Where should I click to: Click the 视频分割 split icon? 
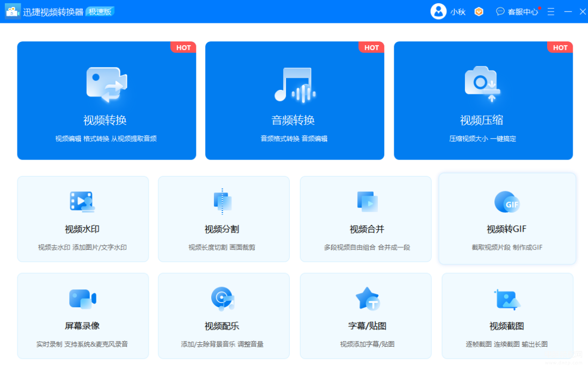[x=222, y=202]
